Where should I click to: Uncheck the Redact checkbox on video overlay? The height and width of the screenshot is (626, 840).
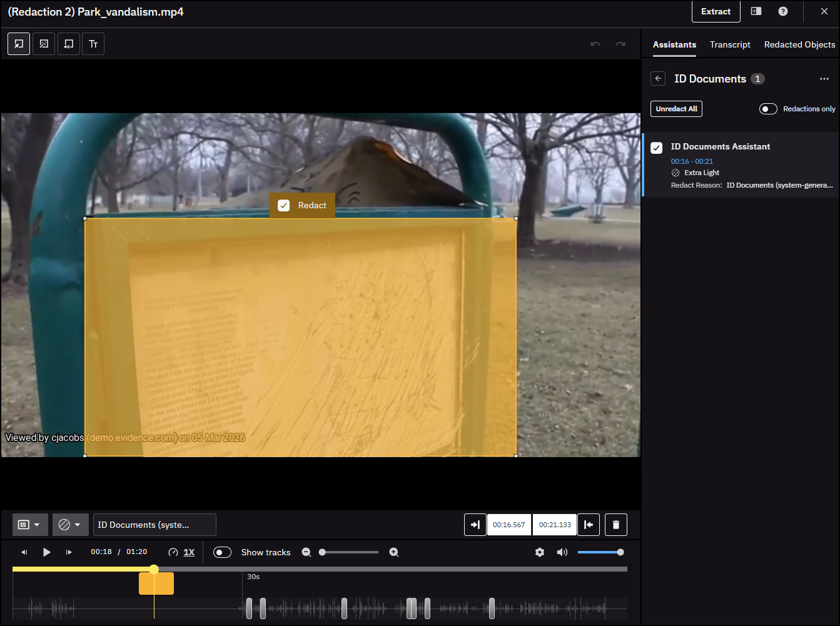[x=284, y=206]
